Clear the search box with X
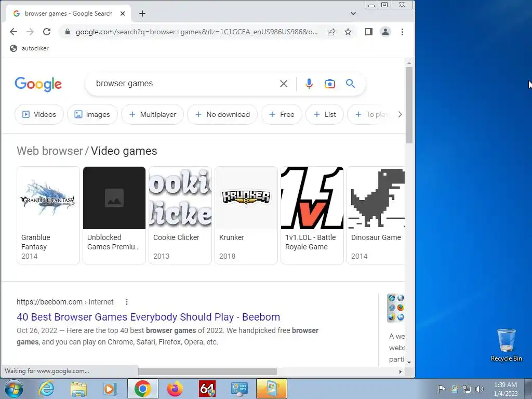 pyautogui.click(x=284, y=84)
